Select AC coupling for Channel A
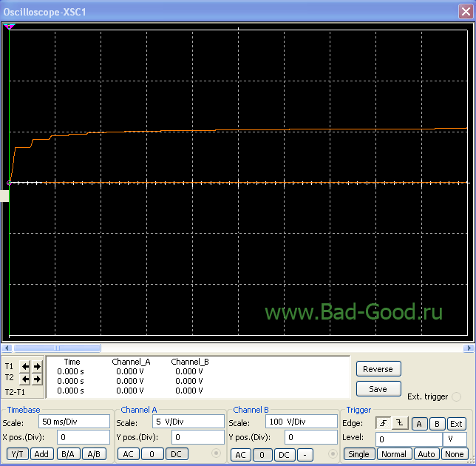The image size is (476, 466). point(129,454)
